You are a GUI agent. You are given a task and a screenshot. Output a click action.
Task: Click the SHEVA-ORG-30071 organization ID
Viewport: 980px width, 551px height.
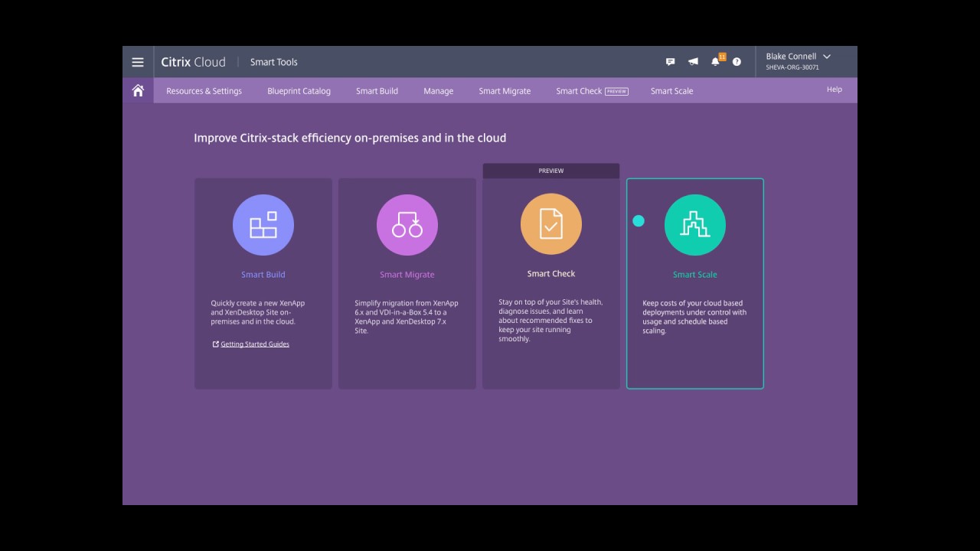tap(792, 67)
